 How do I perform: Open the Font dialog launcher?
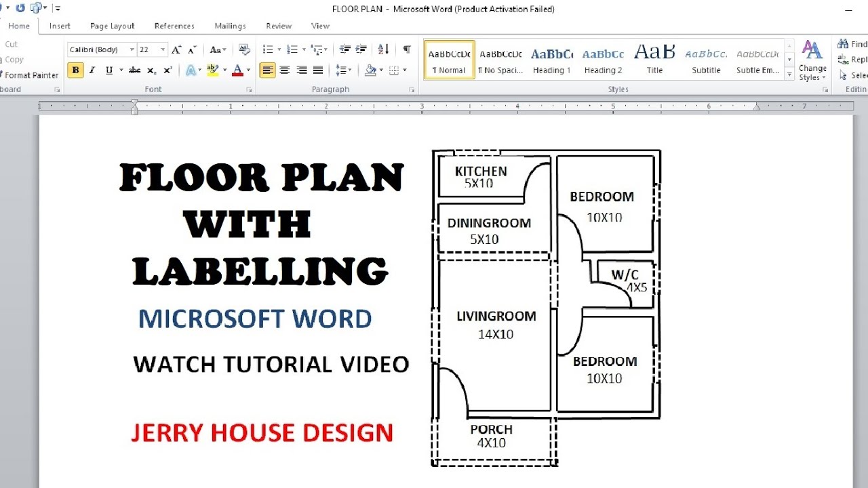click(x=249, y=89)
